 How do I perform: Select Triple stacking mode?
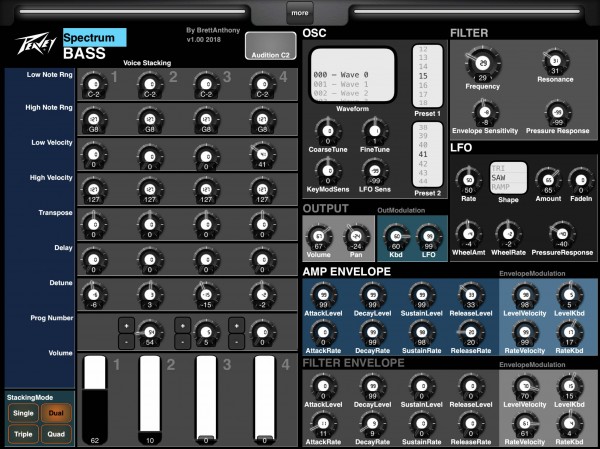click(x=23, y=434)
